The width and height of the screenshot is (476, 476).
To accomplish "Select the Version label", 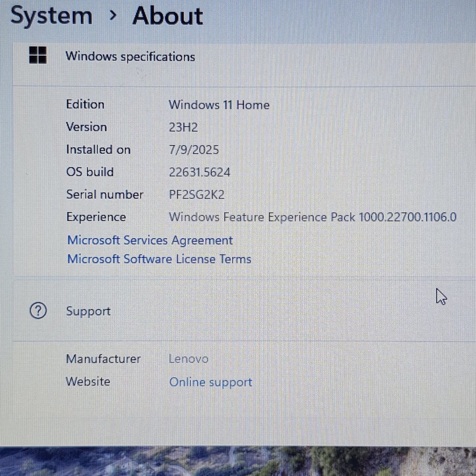I will point(86,127).
